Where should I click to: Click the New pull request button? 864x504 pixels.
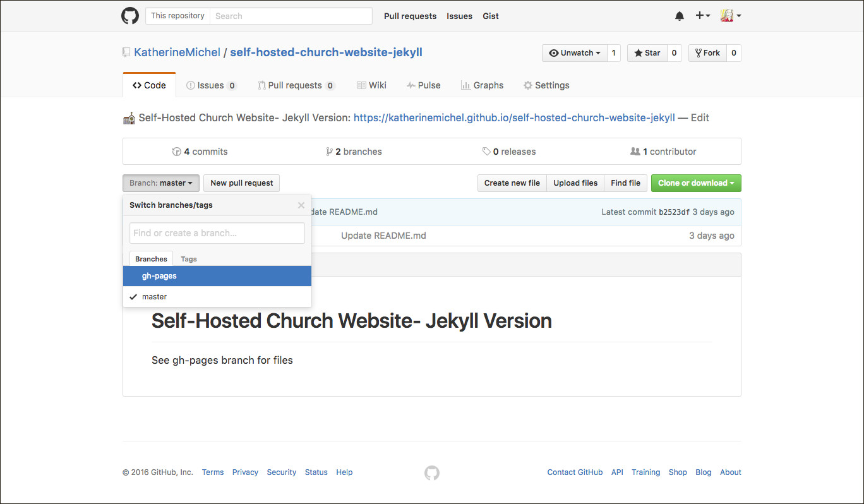[241, 183]
